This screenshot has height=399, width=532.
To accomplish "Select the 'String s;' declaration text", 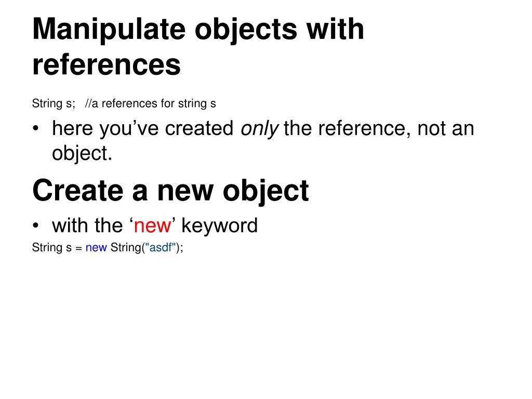I will [x=54, y=103].
